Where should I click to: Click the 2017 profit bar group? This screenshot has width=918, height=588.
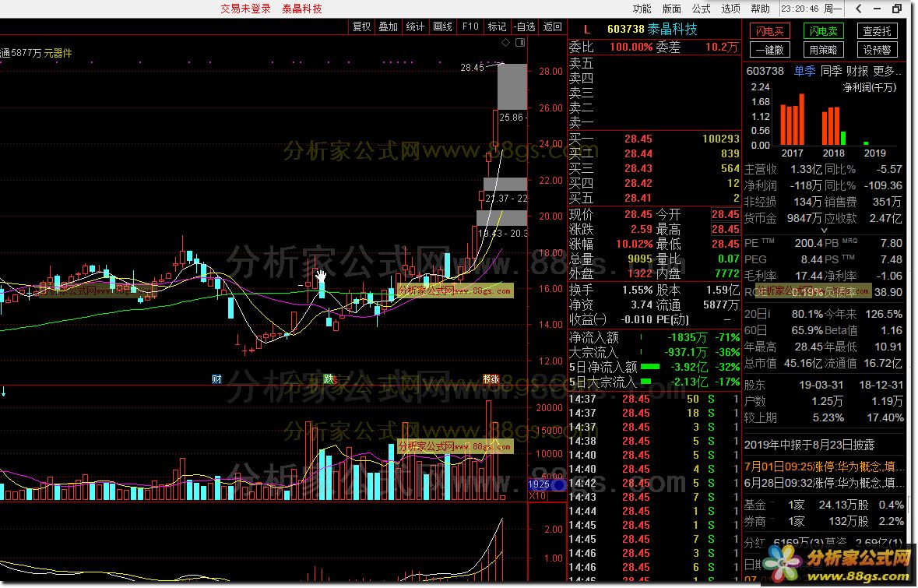tap(792, 119)
